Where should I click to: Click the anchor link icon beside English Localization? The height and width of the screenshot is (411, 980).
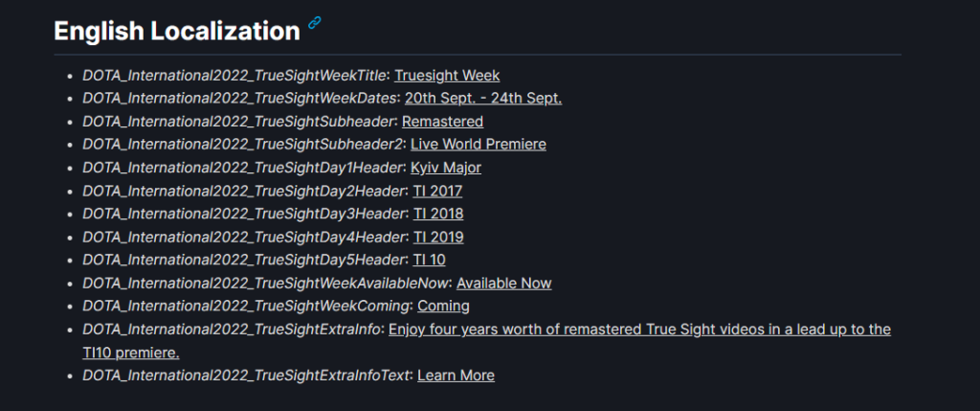315,24
